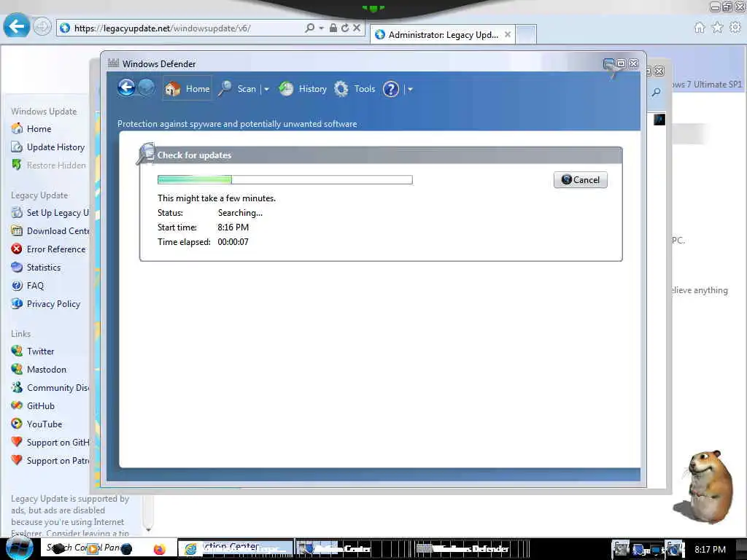Click the sidebar scrollbar down arrow
The height and width of the screenshot is (560, 747).
[148, 529]
